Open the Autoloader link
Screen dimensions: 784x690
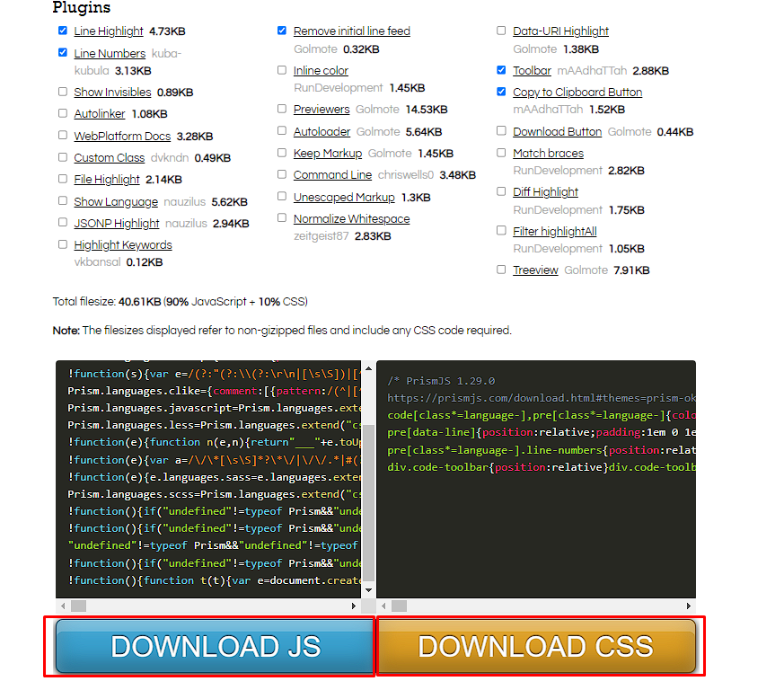coord(322,131)
